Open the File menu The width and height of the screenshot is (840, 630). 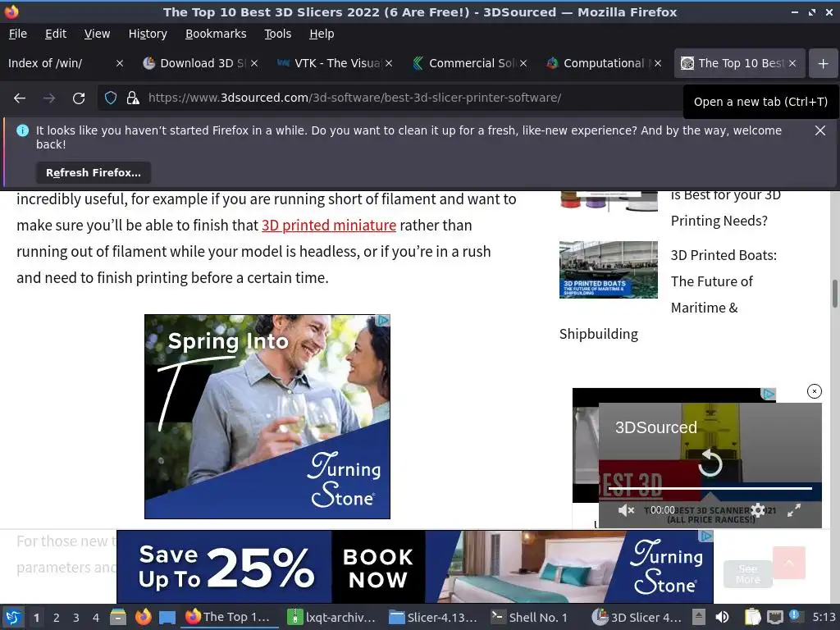click(18, 34)
